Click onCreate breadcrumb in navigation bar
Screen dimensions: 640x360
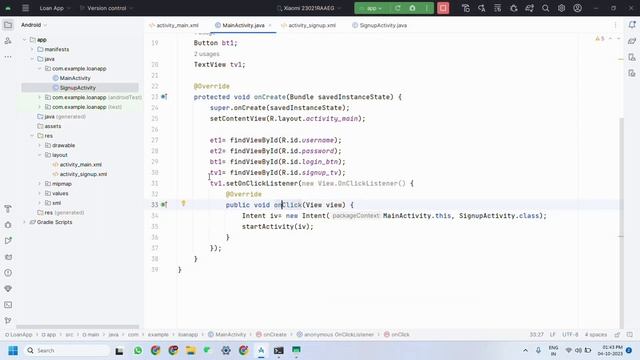pyautogui.click(x=271, y=334)
